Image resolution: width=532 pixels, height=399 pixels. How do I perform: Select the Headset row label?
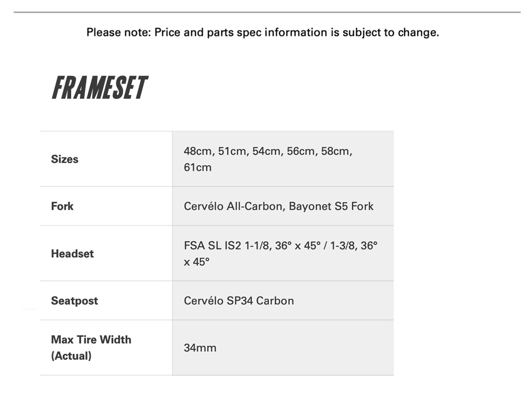point(72,254)
